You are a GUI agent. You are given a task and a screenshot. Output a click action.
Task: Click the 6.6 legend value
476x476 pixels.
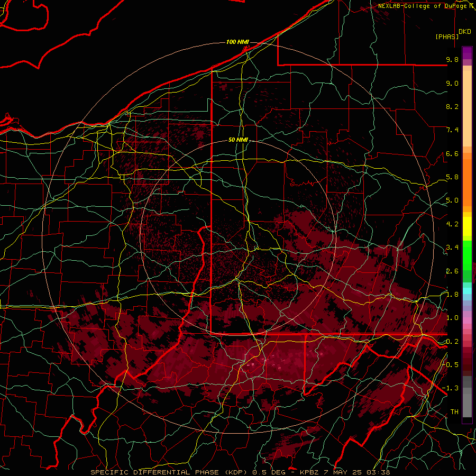tap(452, 153)
